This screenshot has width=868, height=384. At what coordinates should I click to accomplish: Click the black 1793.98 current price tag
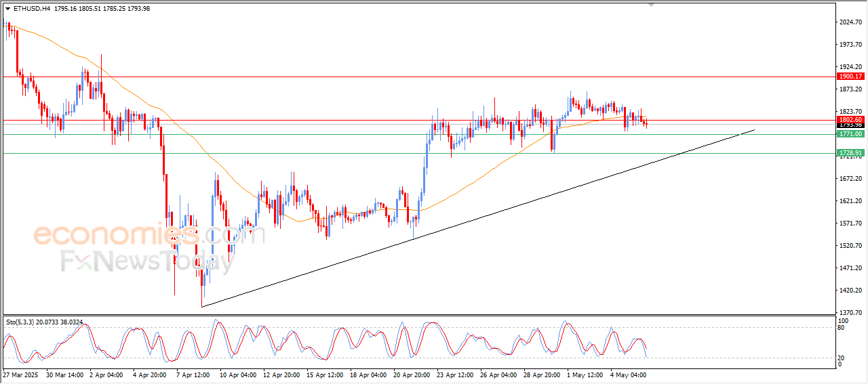850,125
